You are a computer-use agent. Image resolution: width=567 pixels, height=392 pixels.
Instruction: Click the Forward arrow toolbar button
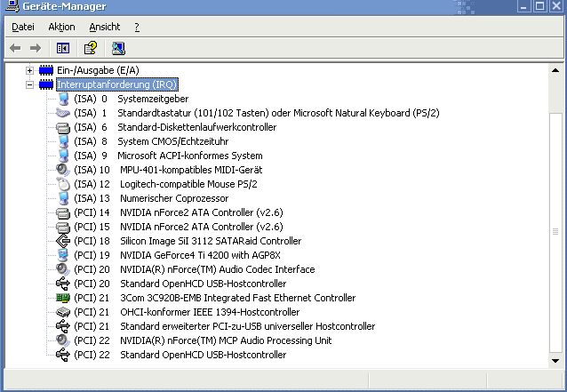[36, 48]
